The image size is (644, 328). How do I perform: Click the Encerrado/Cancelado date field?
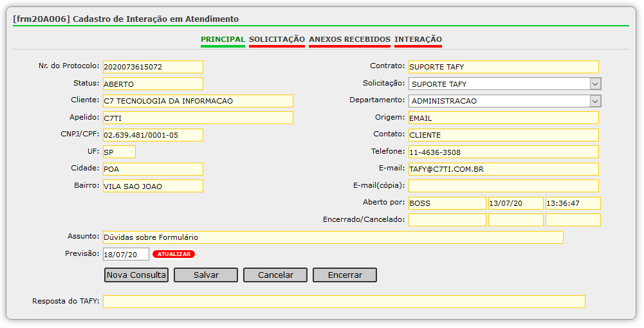[516, 220]
